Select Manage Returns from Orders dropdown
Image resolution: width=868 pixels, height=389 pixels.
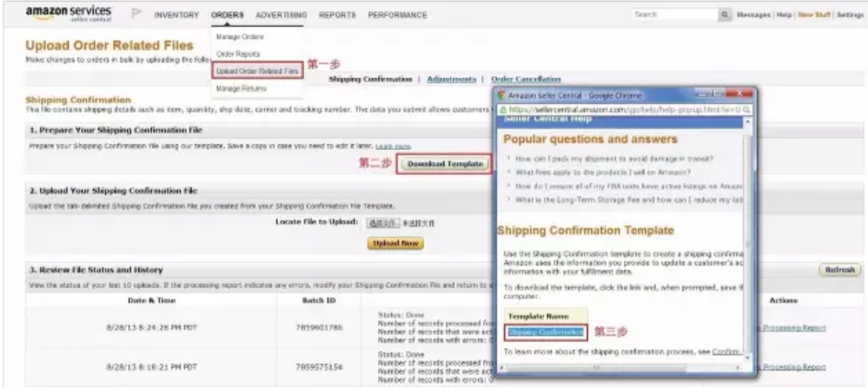coord(241,88)
